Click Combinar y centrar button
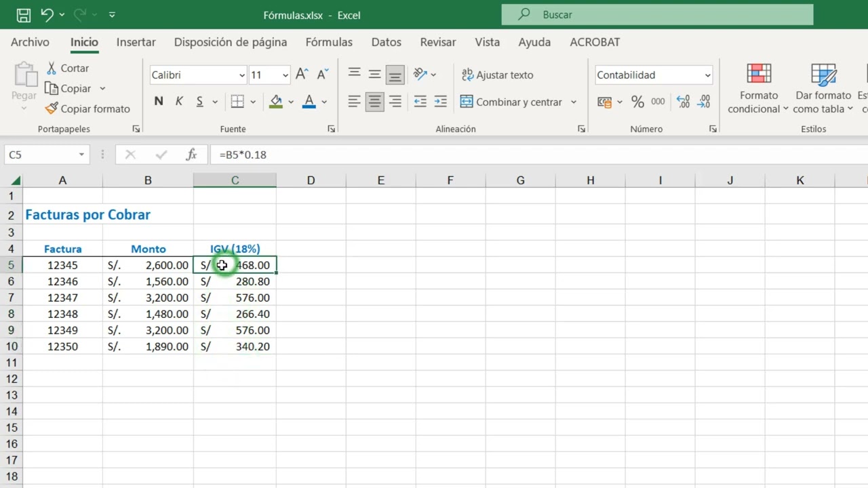This screenshot has width=868, height=488. 511,102
